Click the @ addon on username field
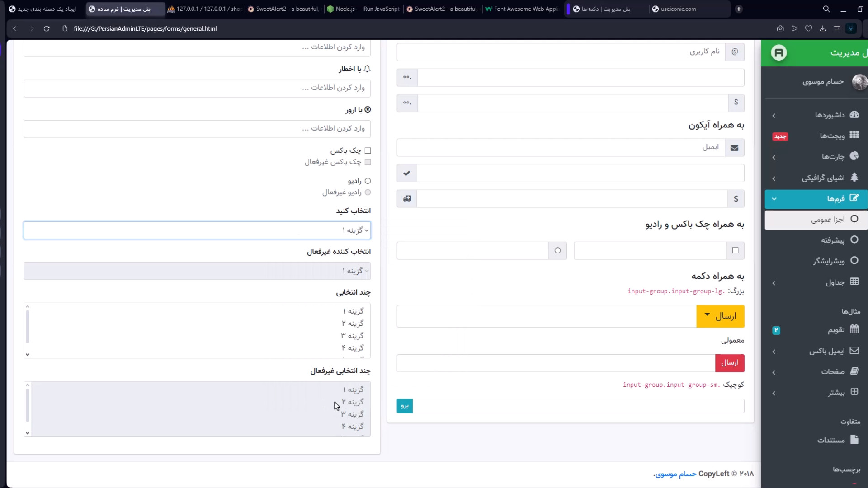This screenshot has height=488, width=868. [x=735, y=52]
